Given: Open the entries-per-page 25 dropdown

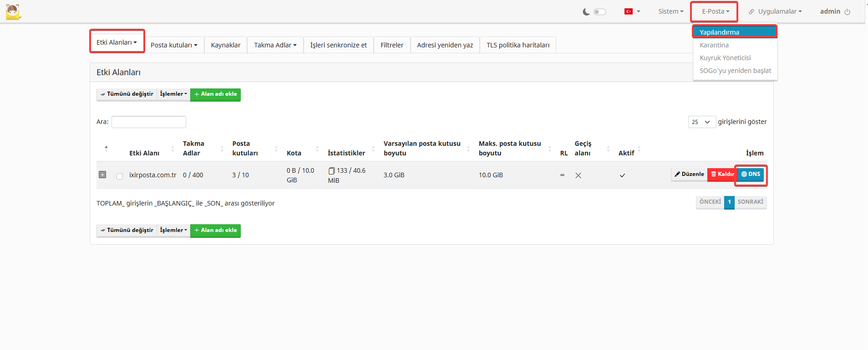Looking at the screenshot, I should [701, 122].
